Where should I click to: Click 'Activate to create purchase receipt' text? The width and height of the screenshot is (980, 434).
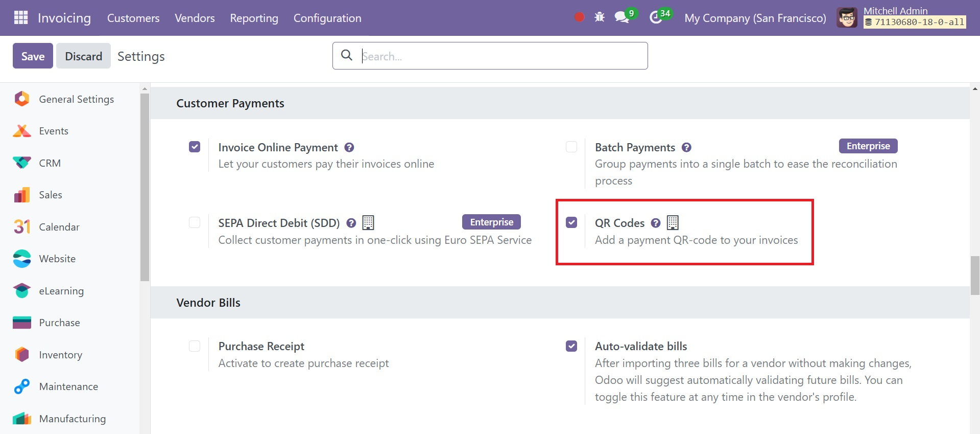tap(303, 363)
